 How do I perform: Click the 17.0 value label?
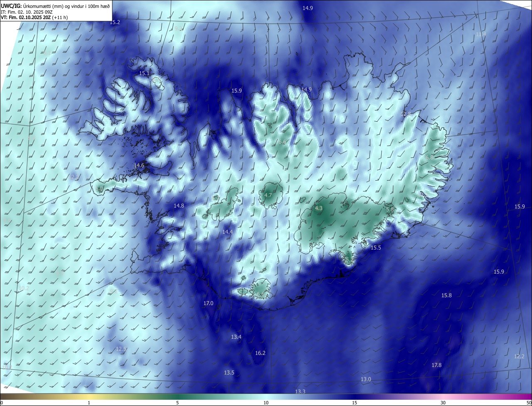(208, 303)
